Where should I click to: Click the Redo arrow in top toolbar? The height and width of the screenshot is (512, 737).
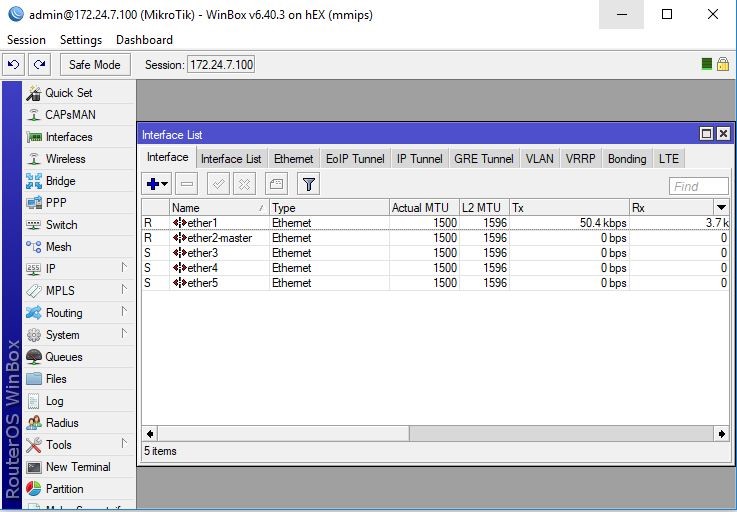39,64
